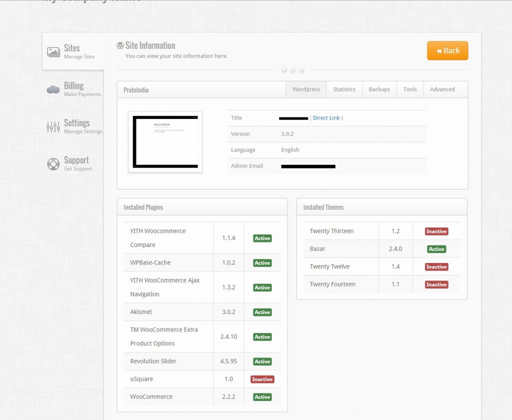This screenshot has height=420, width=512.
Task: Toggle the Inactive badge for uSquare plugin
Action: pos(262,379)
